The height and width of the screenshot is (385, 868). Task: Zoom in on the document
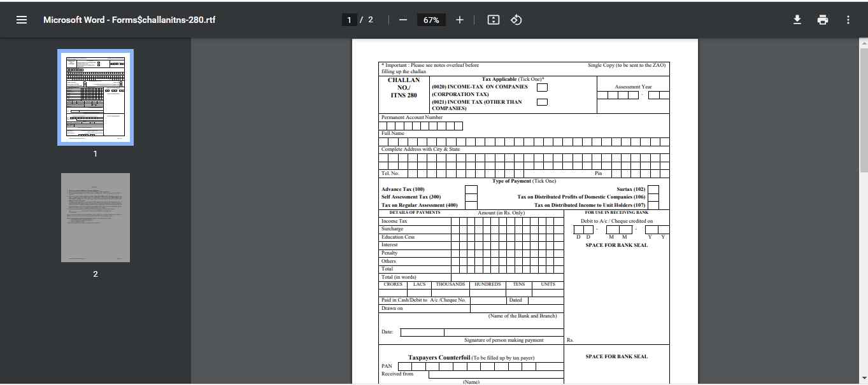coord(460,20)
